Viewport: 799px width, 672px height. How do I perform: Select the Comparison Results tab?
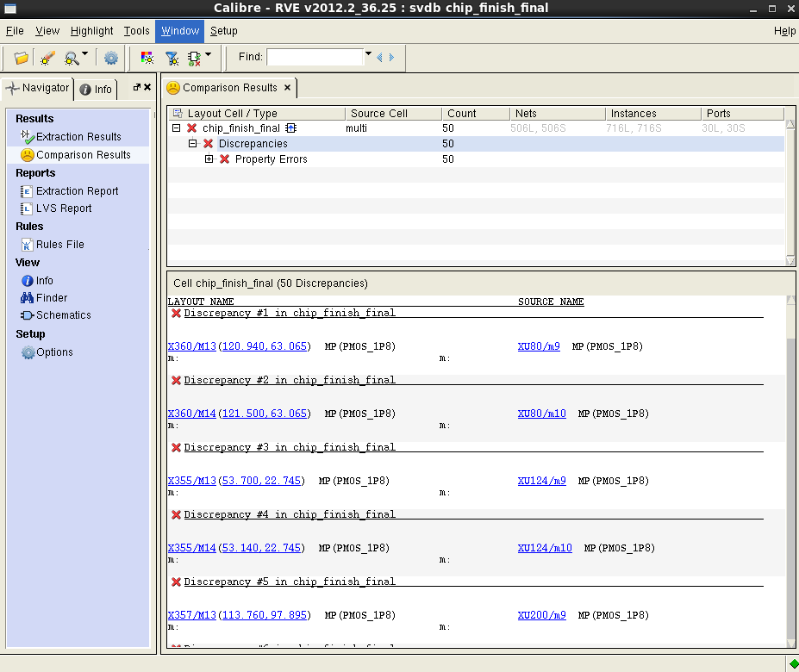[230, 88]
